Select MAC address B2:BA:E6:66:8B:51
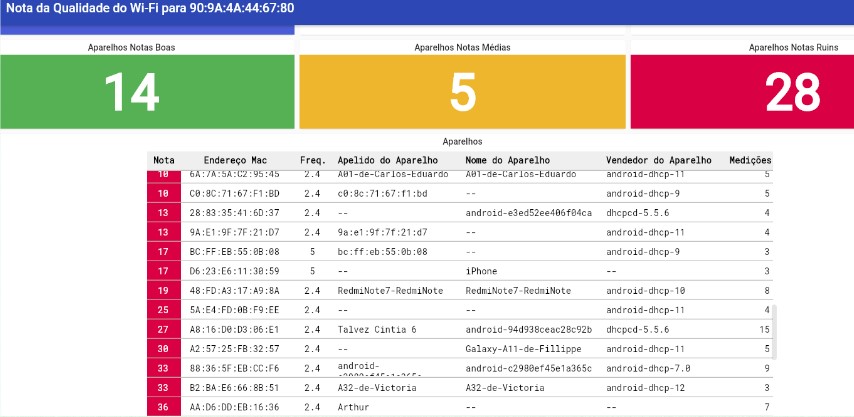This screenshot has height=417, width=854. pyautogui.click(x=234, y=388)
